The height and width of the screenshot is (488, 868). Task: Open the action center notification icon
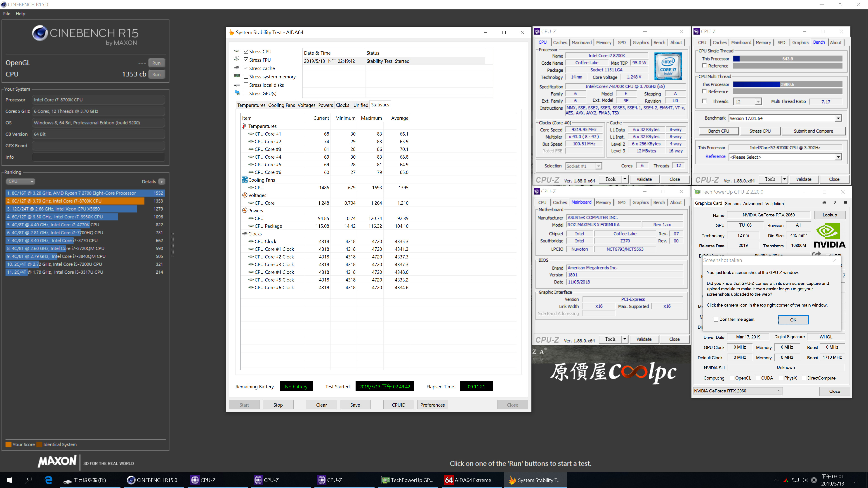click(x=855, y=480)
